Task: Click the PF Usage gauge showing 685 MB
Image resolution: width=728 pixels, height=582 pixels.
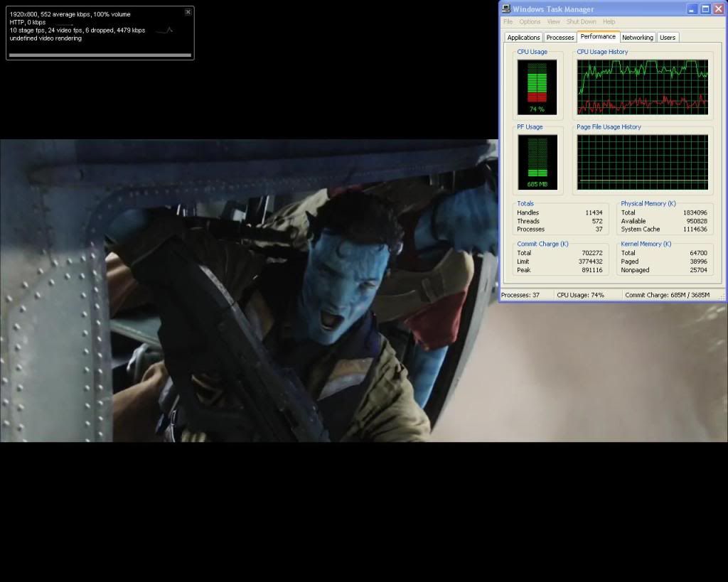Action: click(x=537, y=163)
